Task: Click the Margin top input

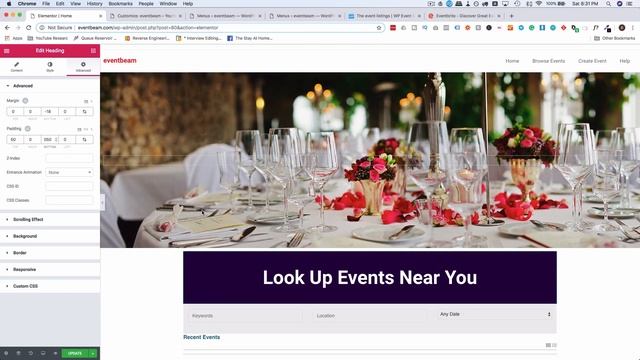Action: point(15,111)
